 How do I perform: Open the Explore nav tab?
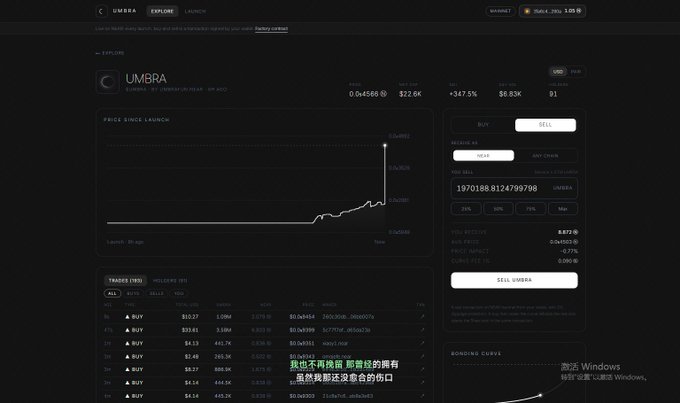click(162, 11)
